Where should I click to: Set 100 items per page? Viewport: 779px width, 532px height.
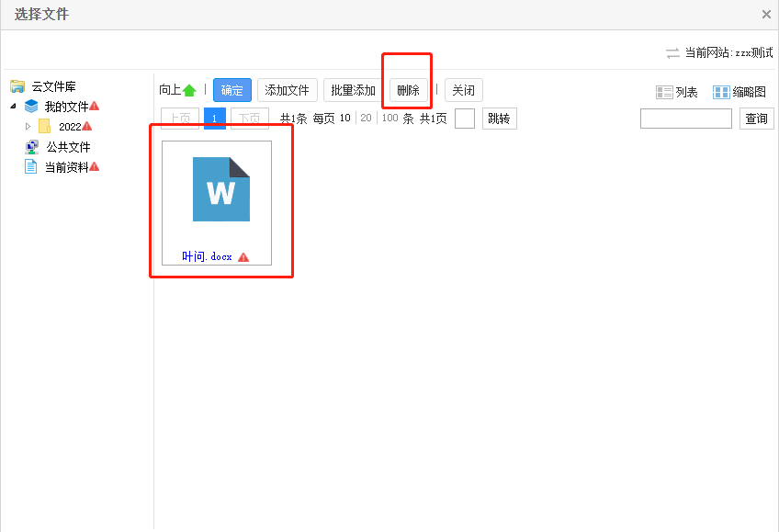(x=390, y=119)
